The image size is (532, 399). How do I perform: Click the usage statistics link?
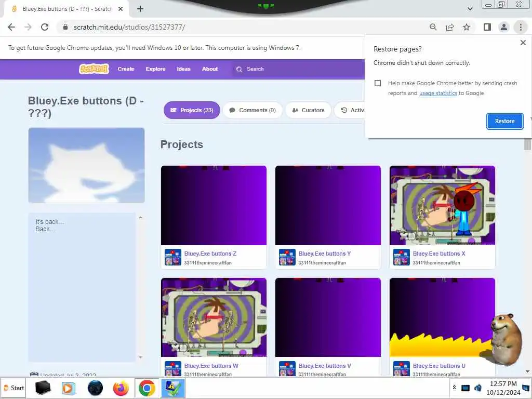pyautogui.click(x=438, y=94)
